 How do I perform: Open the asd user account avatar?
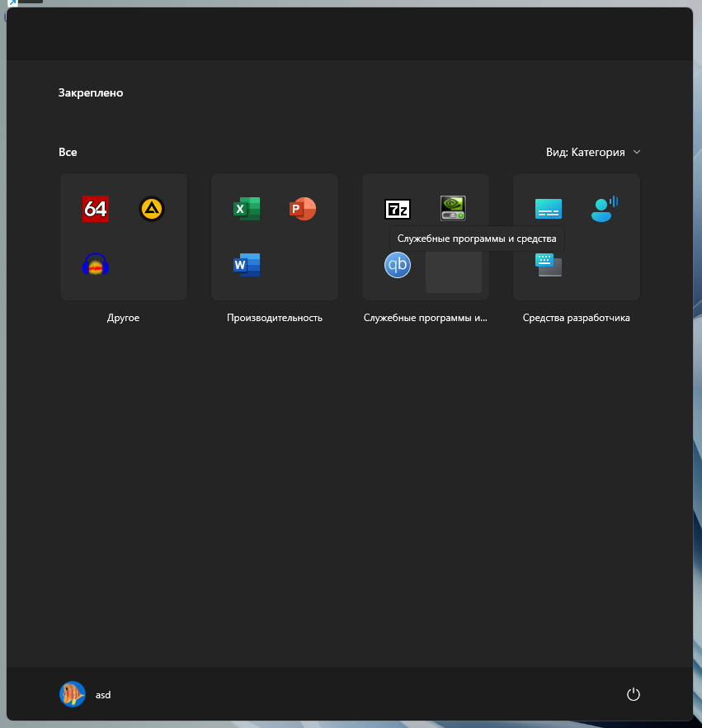73,695
